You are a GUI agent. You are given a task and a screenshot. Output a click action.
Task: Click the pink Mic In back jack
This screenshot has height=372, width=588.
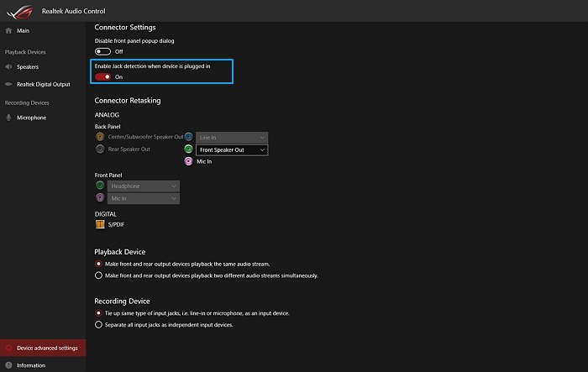[189, 161]
